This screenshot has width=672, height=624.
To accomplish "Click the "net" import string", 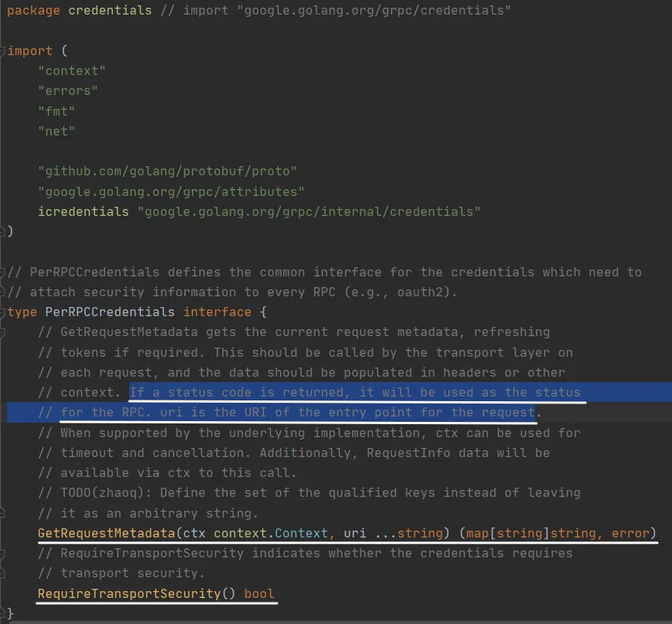I will click(x=56, y=131).
